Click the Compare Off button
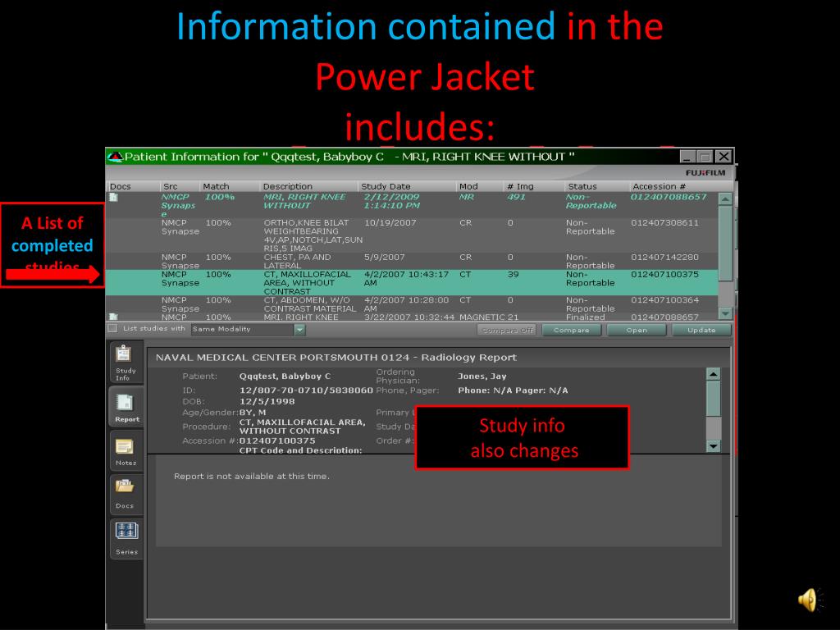840x630 pixels. (507, 330)
